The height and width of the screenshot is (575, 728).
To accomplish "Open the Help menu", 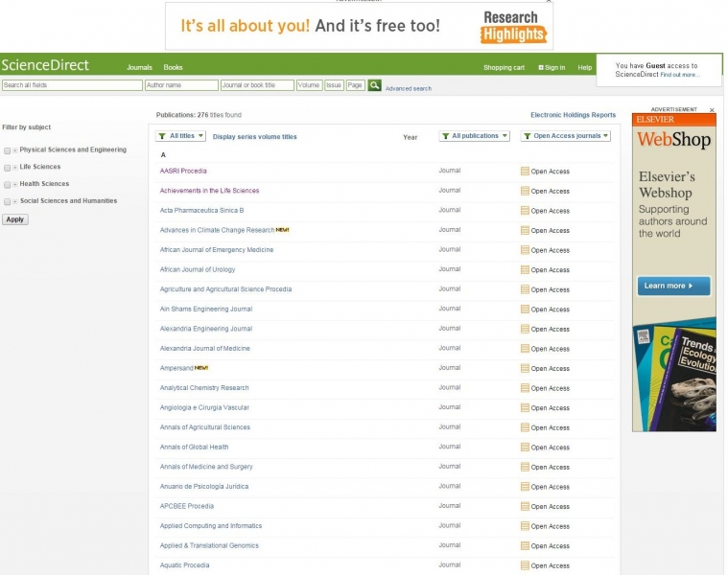I will click(584, 68).
